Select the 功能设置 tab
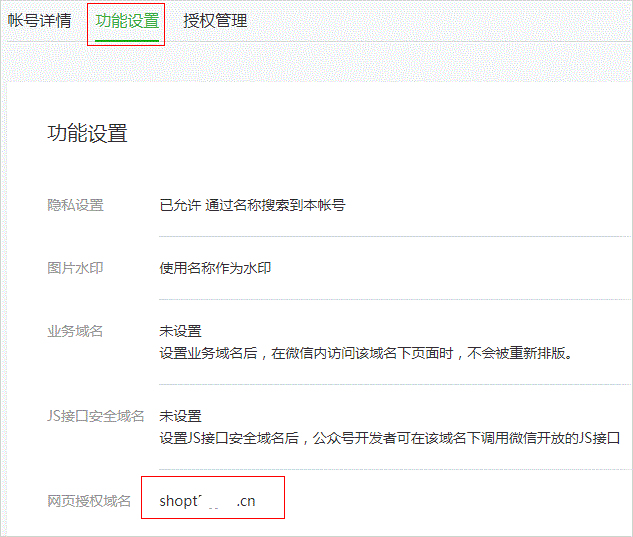This screenshot has width=633, height=537. pos(126,21)
